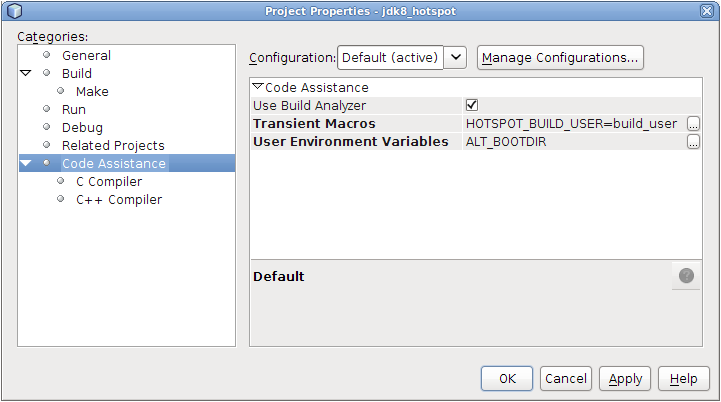Image resolution: width=721 pixels, height=402 pixels.
Task: Open the Debug category
Action: (82, 128)
